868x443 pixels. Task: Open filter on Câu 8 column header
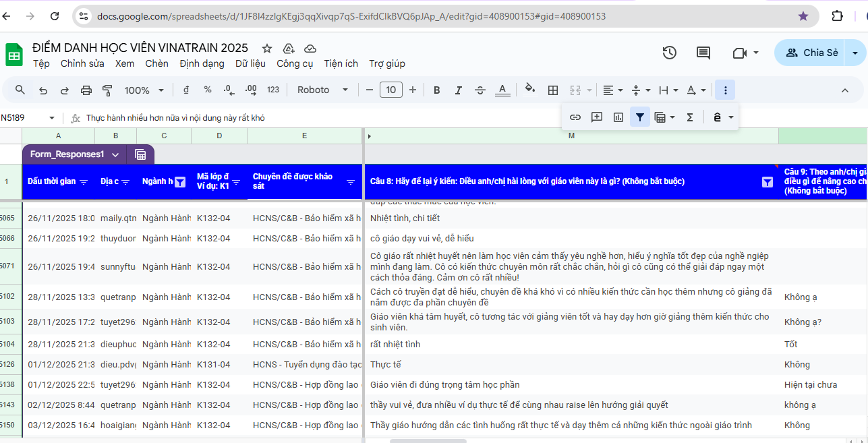point(767,182)
